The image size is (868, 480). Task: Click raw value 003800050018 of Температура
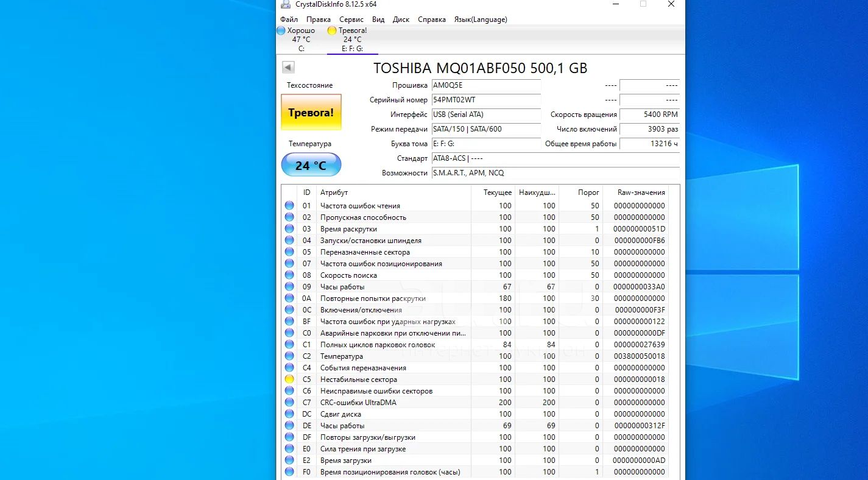pyautogui.click(x=639, y=356)
